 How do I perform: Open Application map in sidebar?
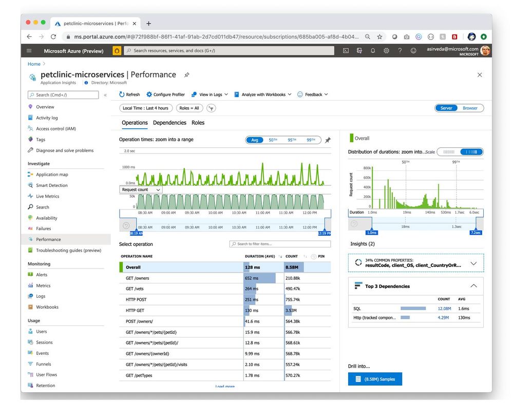[52, 175]
